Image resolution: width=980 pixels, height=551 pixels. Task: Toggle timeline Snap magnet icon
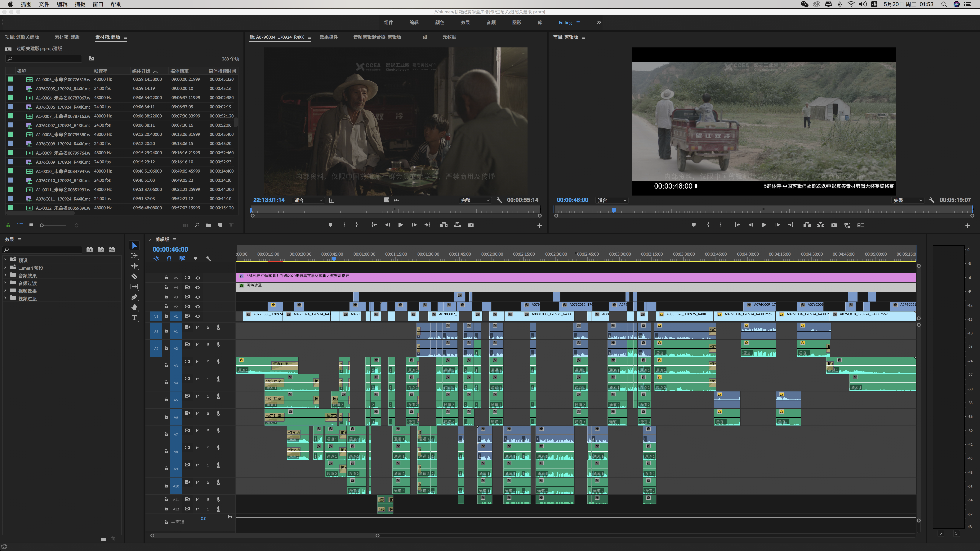pyautogui.click(x=169, y=258)
